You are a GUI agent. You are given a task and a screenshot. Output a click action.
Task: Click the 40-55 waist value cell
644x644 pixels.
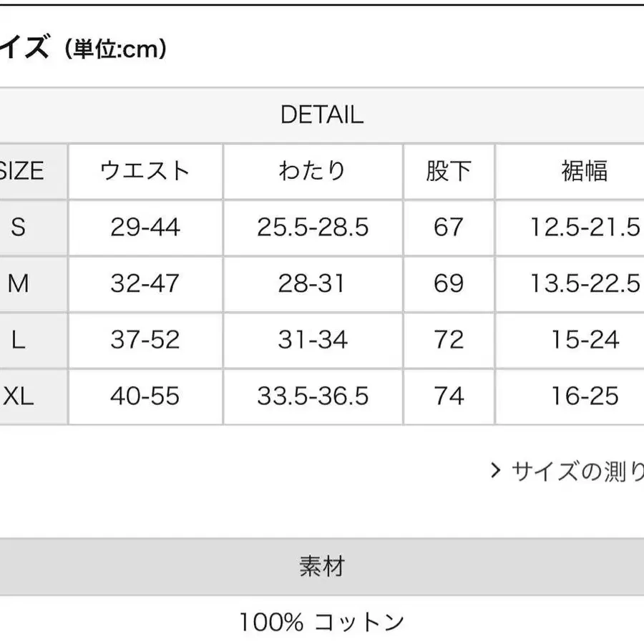(145, 396)
